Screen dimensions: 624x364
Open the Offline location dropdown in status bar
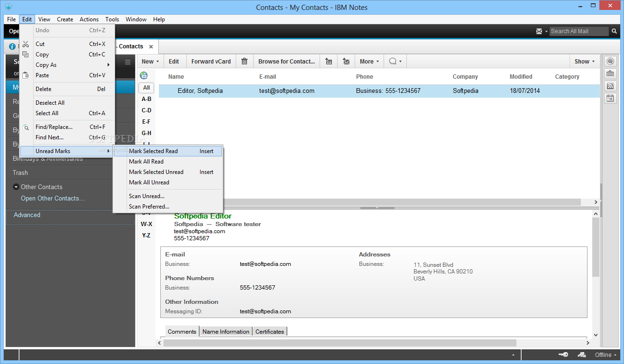(606, 355)
